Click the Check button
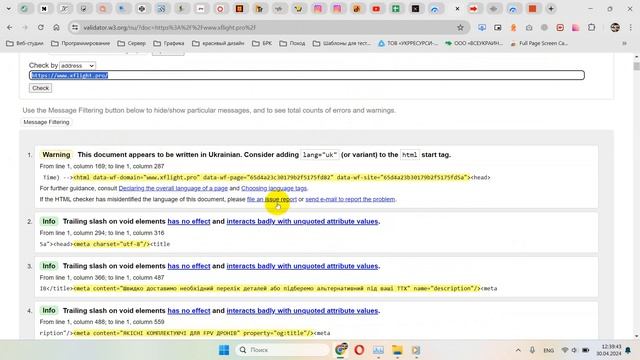This screenshot has width=640, height=360. click(x=40, y=88)
